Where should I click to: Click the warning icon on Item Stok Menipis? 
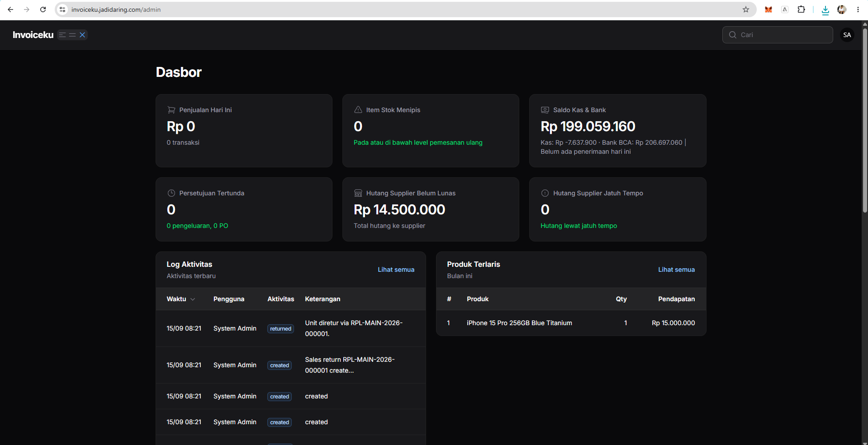358,110
